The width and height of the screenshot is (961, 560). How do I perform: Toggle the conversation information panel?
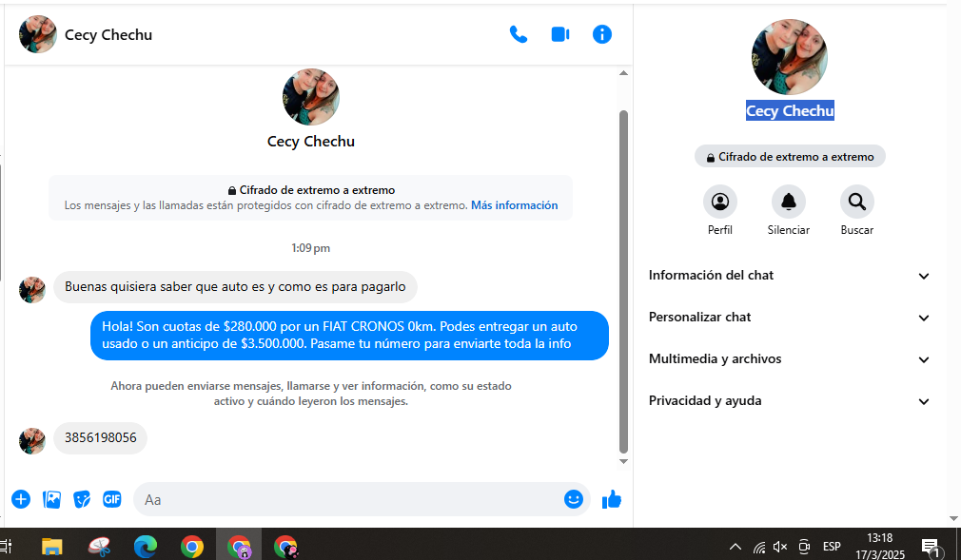click(x=602, y=34)
